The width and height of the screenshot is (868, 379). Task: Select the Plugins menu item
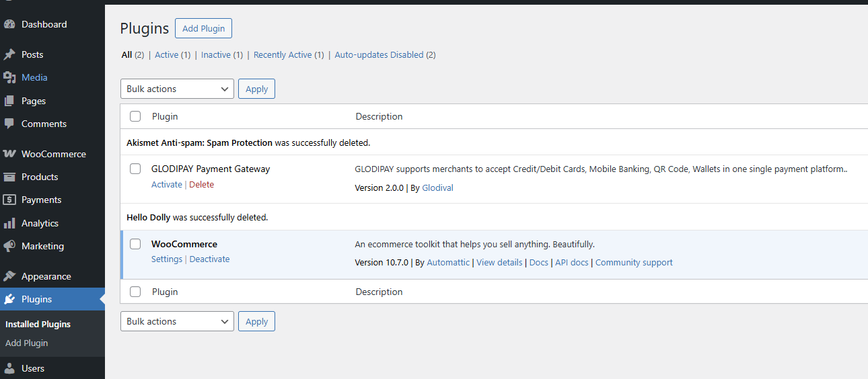[x=52, y=299]
